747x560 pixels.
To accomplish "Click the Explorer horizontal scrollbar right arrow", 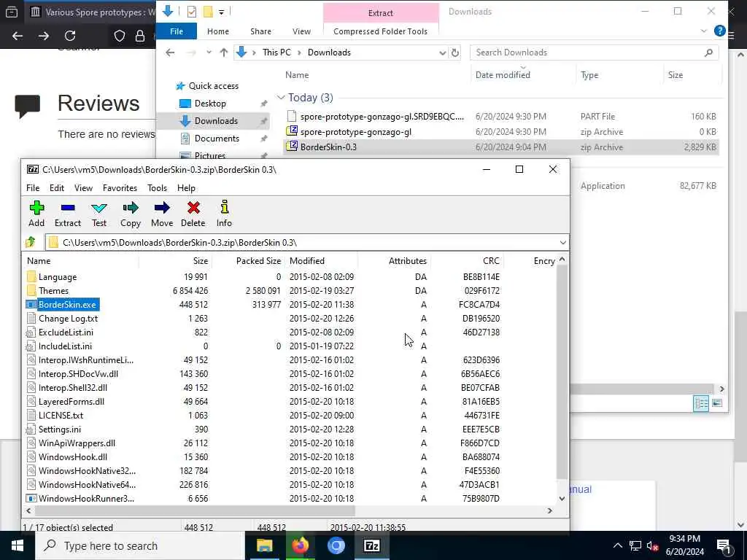I will [x=721, y=389].
